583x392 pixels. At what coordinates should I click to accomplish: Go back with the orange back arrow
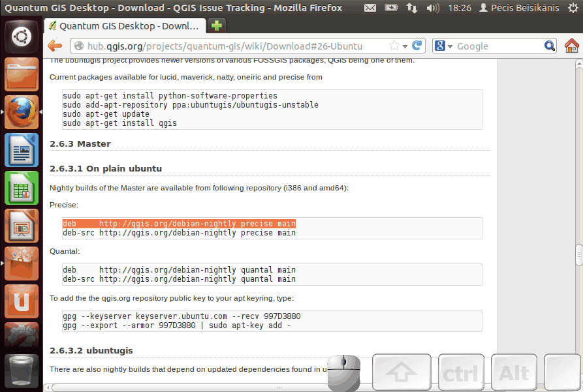[x=55, y=46]
